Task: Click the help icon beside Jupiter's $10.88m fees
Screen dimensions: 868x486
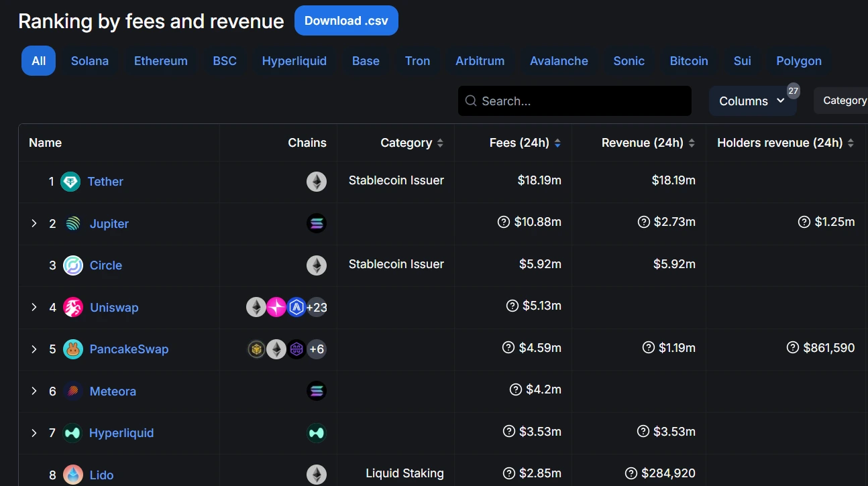Action: (x=504, y=222)
